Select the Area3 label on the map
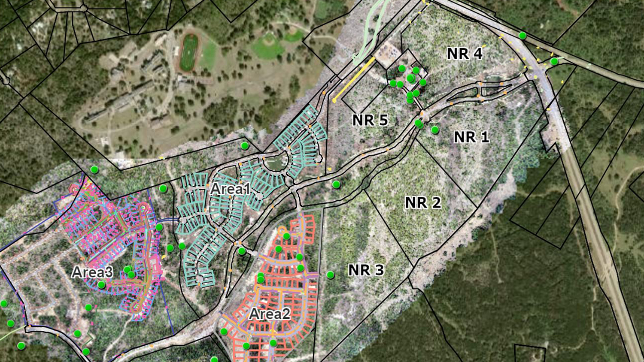 92,272
